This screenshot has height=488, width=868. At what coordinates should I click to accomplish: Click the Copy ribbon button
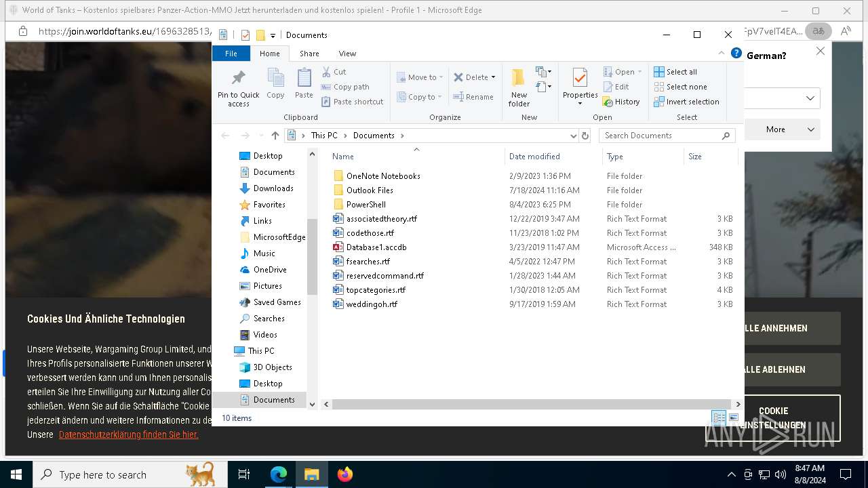[x=275, y=84]
